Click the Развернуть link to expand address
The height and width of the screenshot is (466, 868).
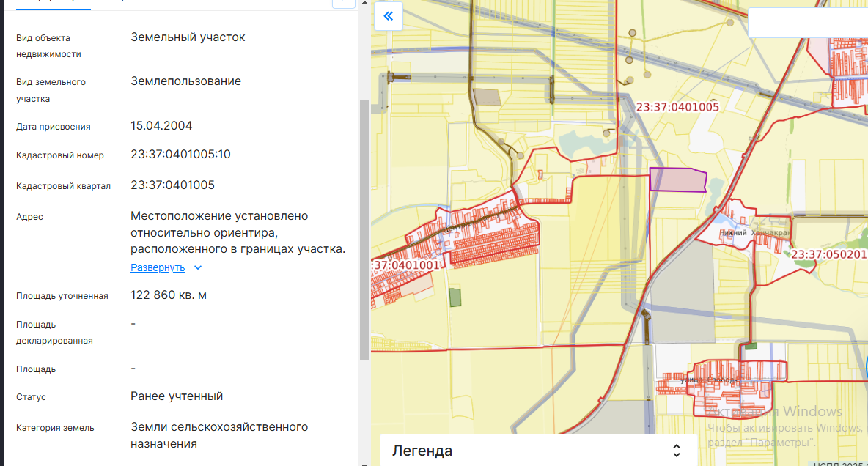158,267
